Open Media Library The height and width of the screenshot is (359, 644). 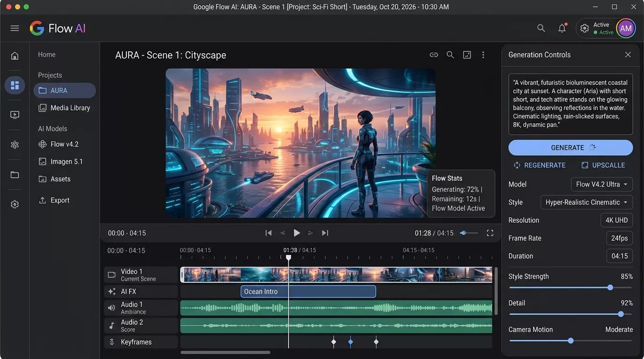click(x=65, y=108)
